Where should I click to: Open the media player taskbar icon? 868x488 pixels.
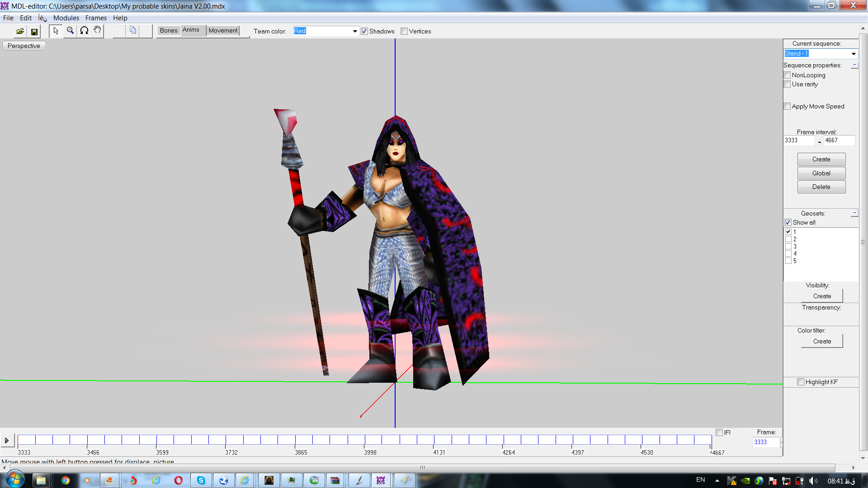[x=88, y=480]
